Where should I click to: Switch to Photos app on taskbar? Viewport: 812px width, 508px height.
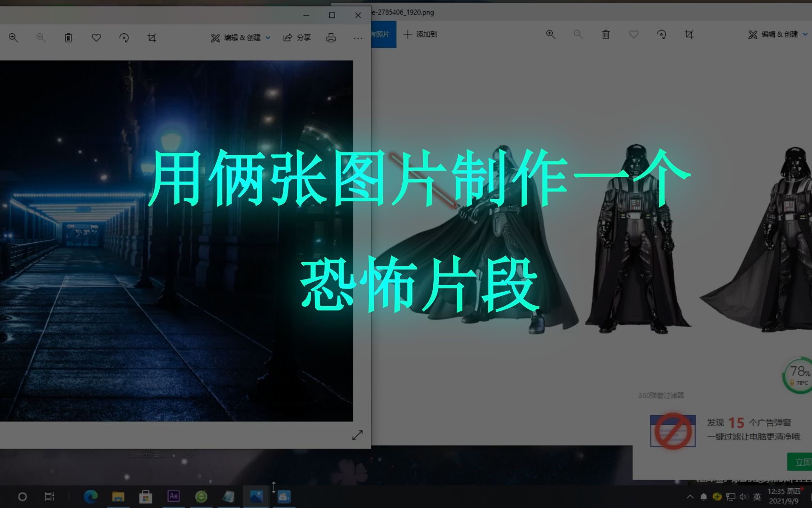coord(257,497)
